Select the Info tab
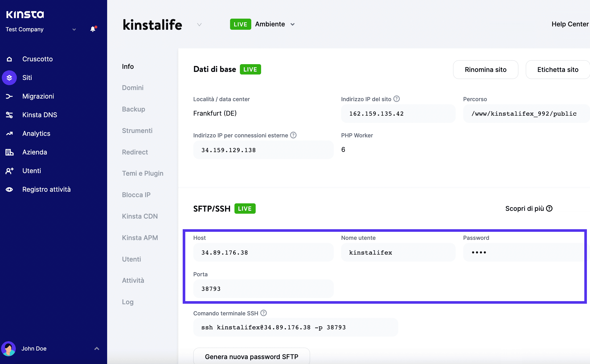Viewport: 590px width, 364px height. coord(128,66)
